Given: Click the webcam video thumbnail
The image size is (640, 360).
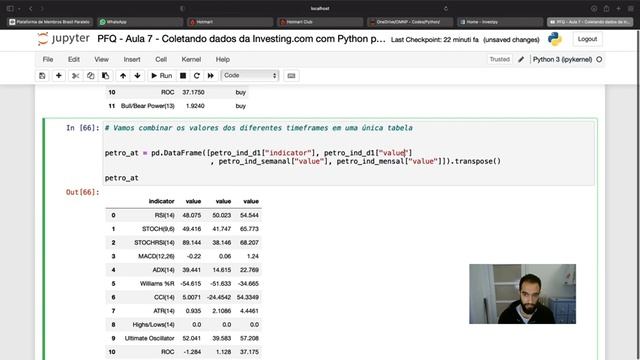Looking at the screenshot, I should [x=522, y=294].
